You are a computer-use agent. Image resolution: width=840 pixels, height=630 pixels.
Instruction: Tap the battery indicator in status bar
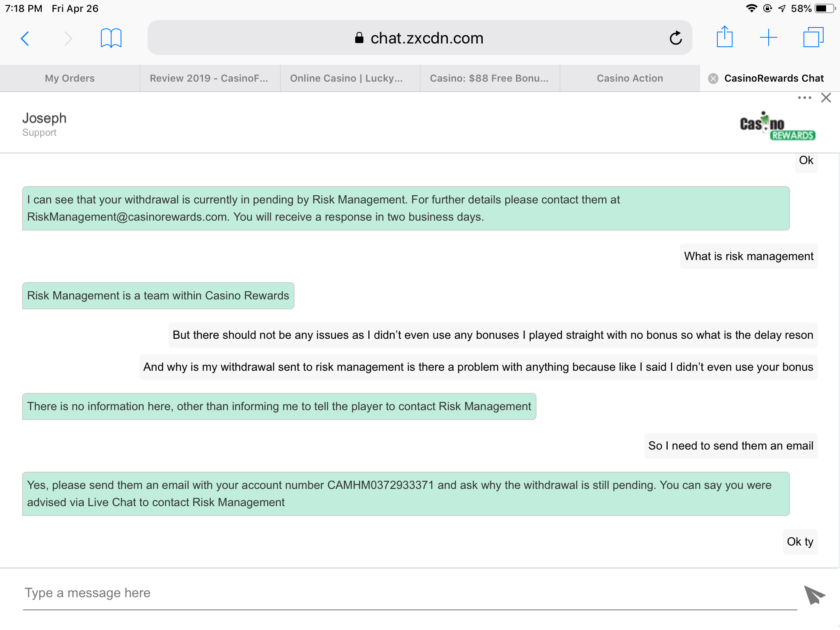tap(825, 8)
